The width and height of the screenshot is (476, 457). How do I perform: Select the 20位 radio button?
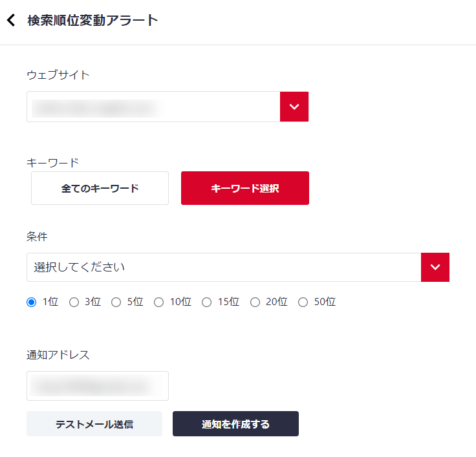point(255,303)
